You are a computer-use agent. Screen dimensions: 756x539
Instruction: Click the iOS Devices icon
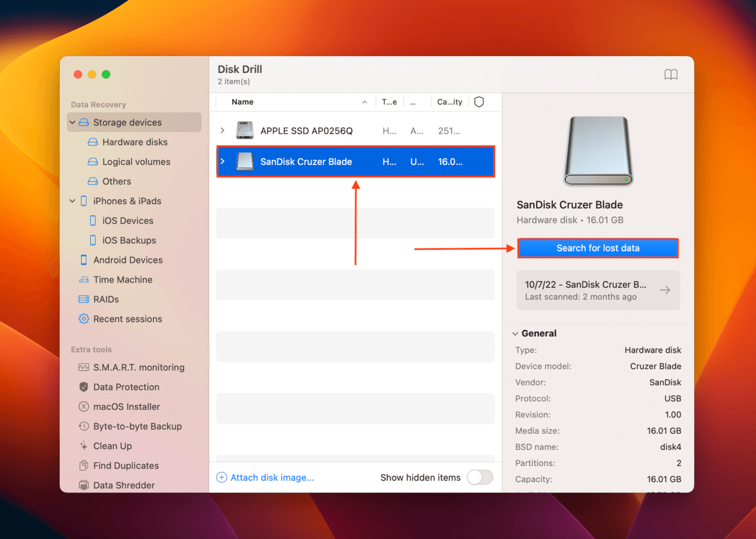pos(93,220)
